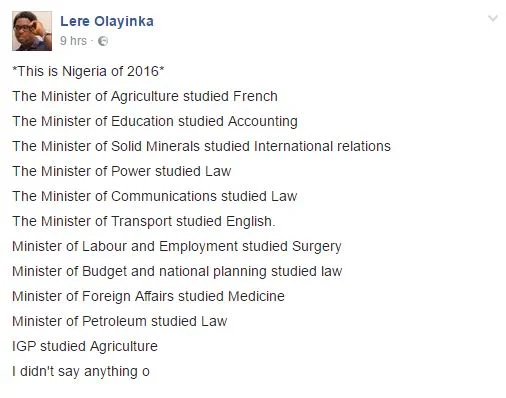The height and width of the screenshot is (398, 506).
Task: Select the Minister of Education studied Accounting line
Action: point(155,121)
